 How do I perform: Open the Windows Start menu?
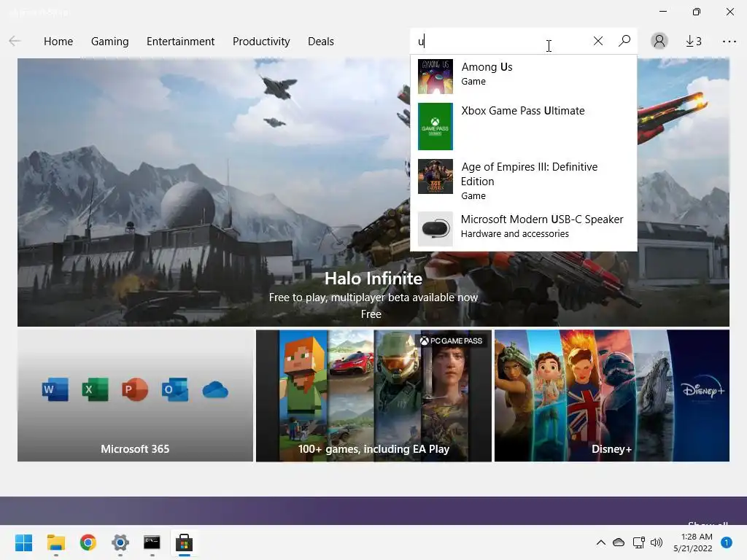pyautogui.click(x=23, y=542)
